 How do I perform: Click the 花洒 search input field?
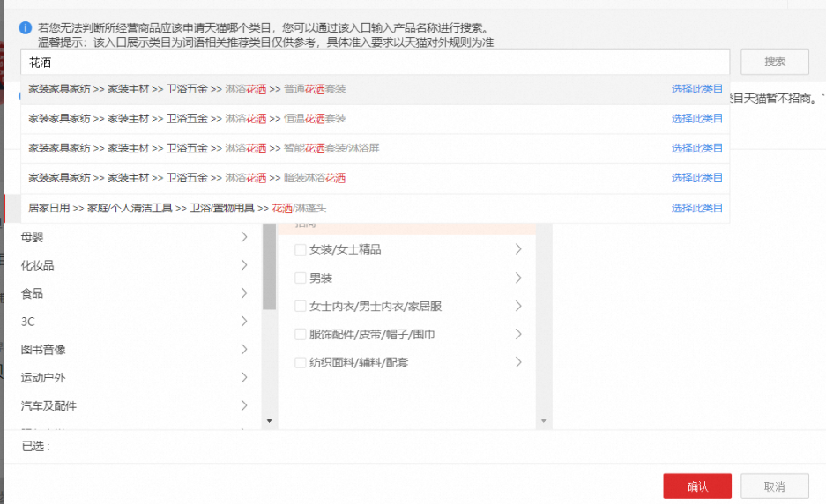click(x=375, y=63)
